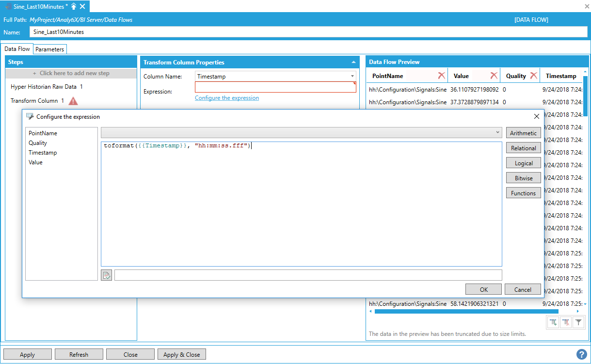The image size is (591, 364).
Task: Select the Data Flow tab
Action: point(17,49)
